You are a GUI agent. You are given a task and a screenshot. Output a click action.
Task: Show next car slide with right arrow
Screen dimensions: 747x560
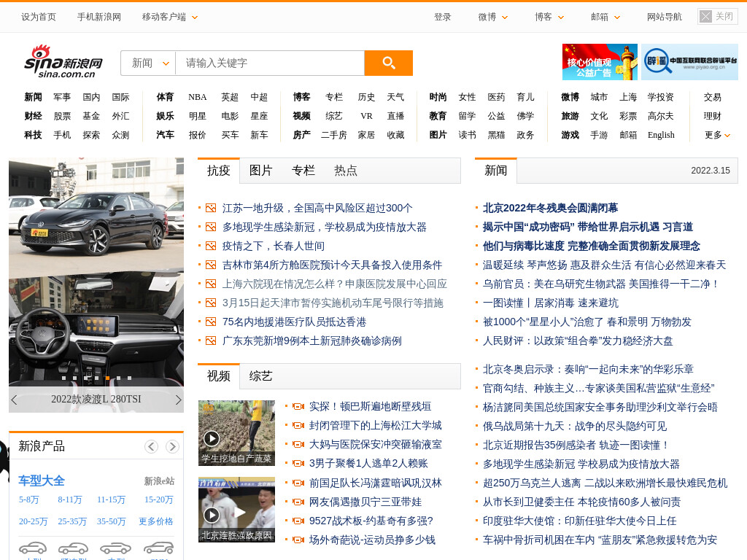tap(178, 400)
